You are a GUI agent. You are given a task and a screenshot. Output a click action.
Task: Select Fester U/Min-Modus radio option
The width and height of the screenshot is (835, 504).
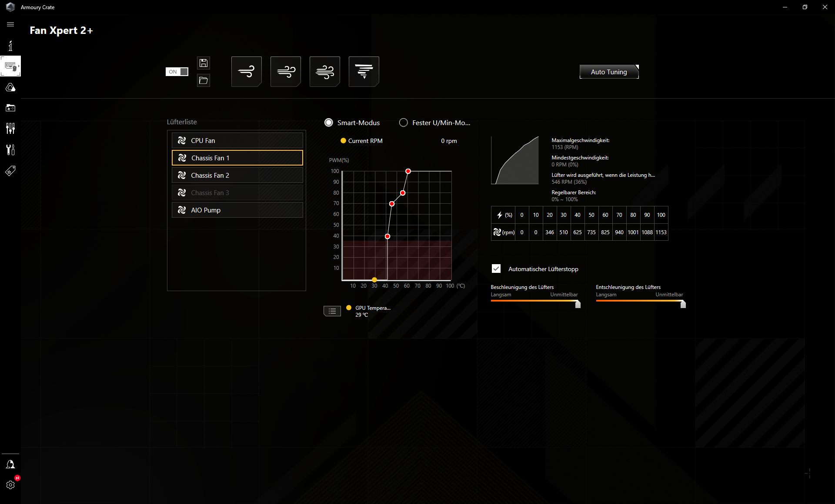tap(404, 123)
